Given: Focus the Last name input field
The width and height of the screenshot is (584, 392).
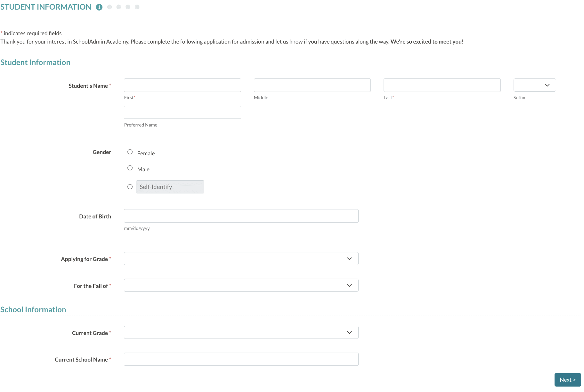Looking at the screenshot, I should (x=442, y=85).
